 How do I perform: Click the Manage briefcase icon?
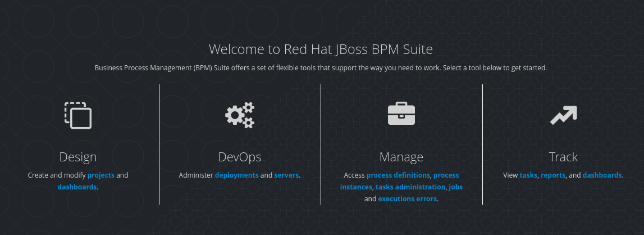401,114
